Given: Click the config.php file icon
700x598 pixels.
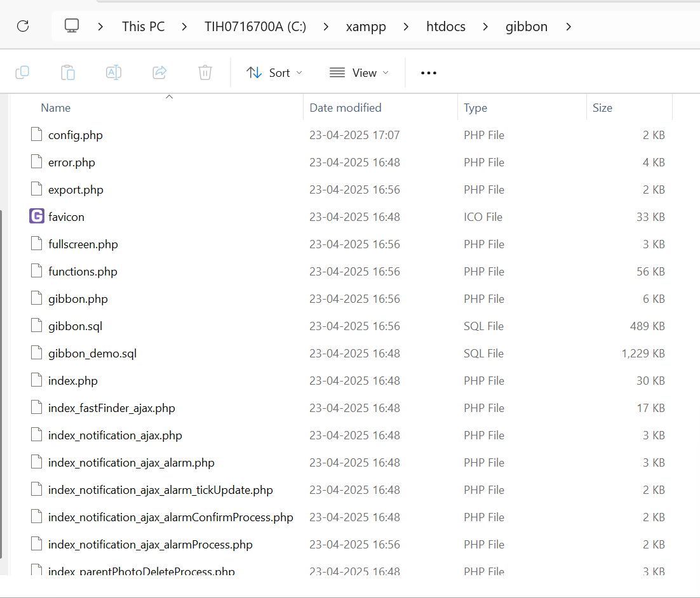Looking at the screenshot, I should [x=37, y=135].
